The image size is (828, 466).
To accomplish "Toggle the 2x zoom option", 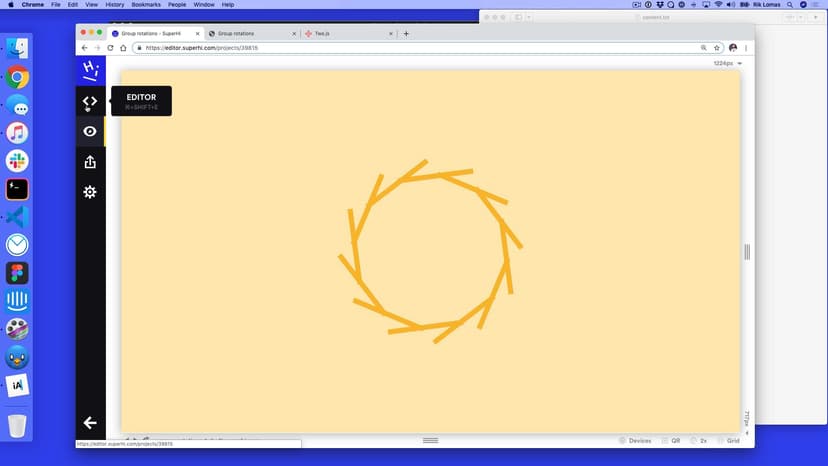I will 699,440.
